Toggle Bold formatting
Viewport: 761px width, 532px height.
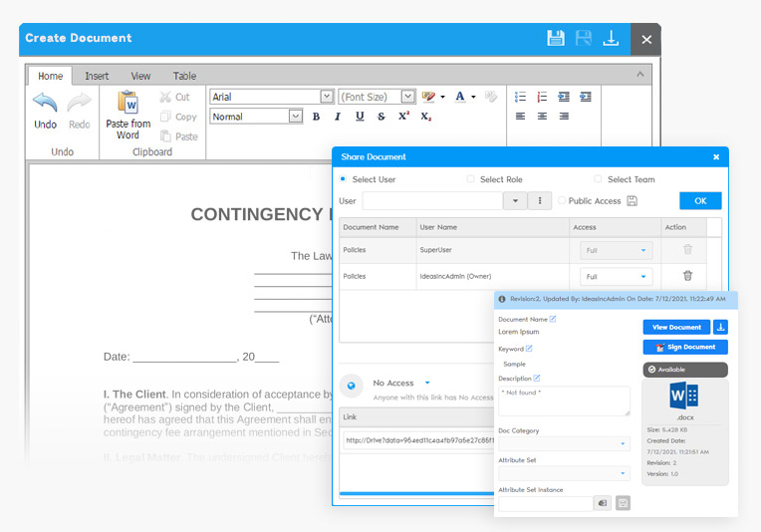pyautogui.click(x=316, y=117)
